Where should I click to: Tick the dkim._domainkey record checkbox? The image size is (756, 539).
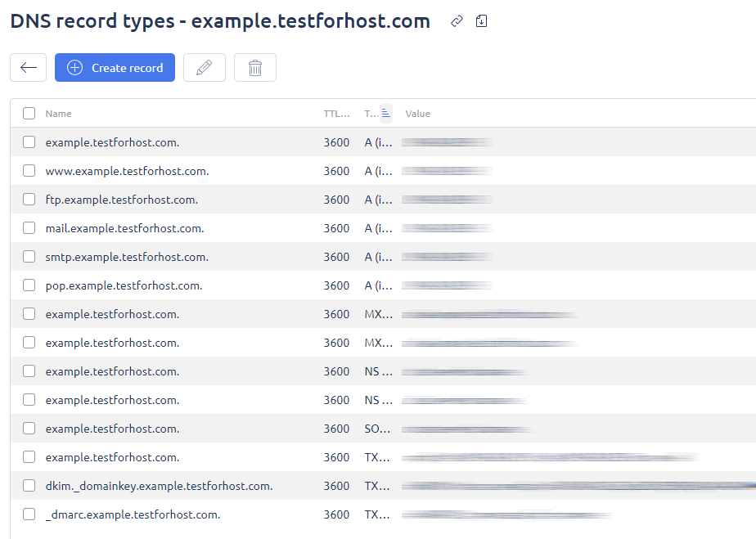tap(29, 486)
